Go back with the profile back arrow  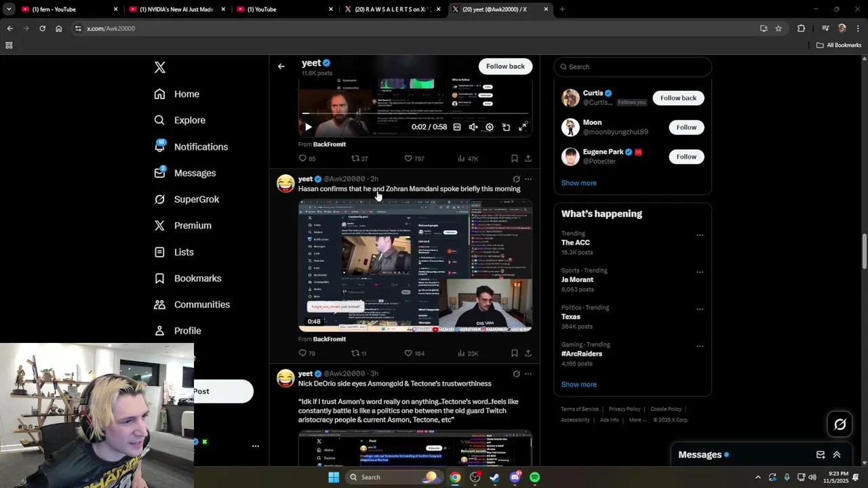(281, 66)
